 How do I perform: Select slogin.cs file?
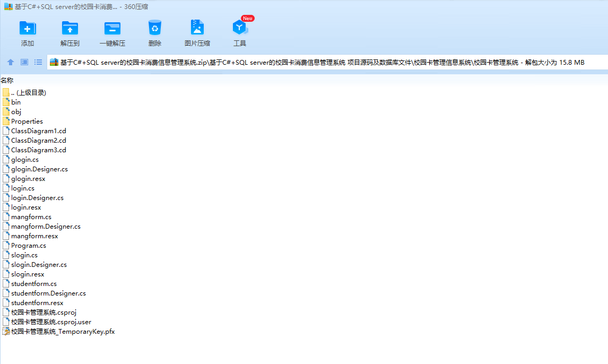pos(20,255)
